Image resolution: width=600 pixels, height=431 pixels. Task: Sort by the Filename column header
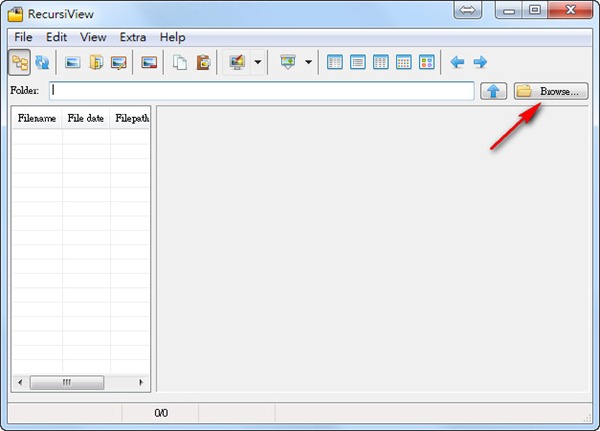tap(37, 118)
